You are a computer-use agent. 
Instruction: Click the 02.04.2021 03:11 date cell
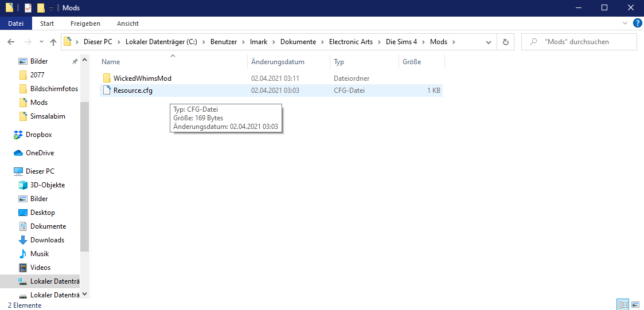275,78
